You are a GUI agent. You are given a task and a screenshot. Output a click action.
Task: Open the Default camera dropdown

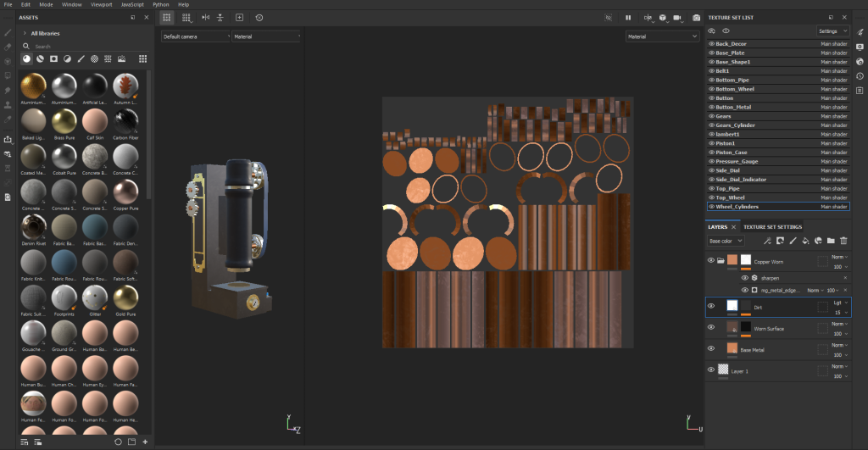(195, 36)
